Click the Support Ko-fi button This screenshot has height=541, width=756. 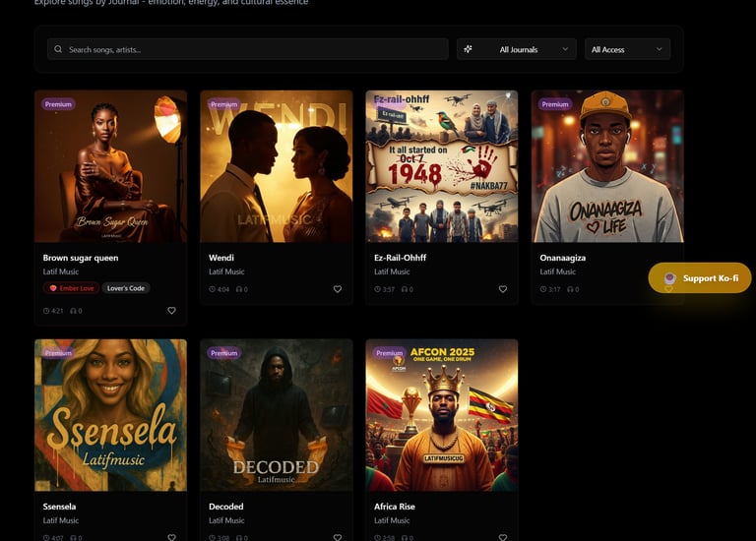[700, 278]
